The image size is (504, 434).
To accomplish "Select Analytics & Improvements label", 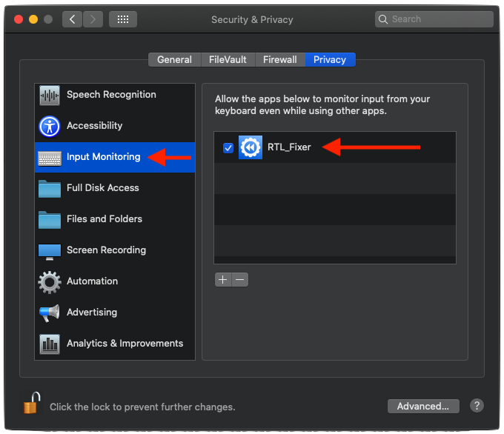I will [x=125, y=344].
